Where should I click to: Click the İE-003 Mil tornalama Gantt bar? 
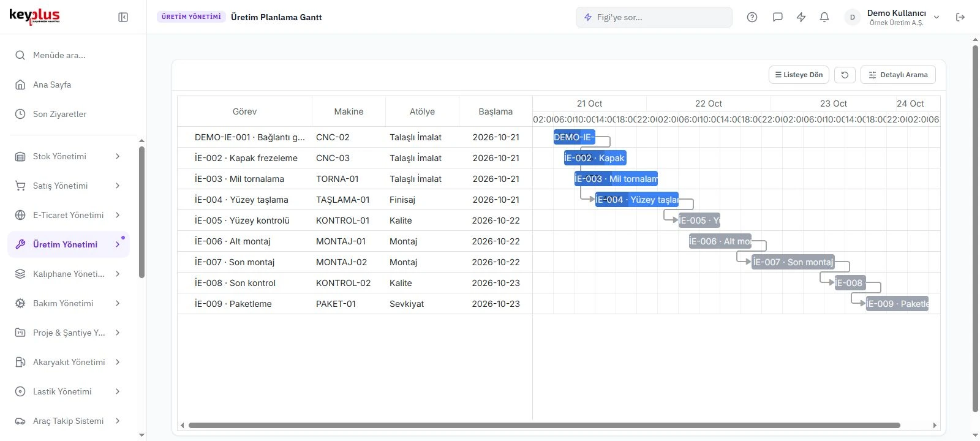(616, 179)
